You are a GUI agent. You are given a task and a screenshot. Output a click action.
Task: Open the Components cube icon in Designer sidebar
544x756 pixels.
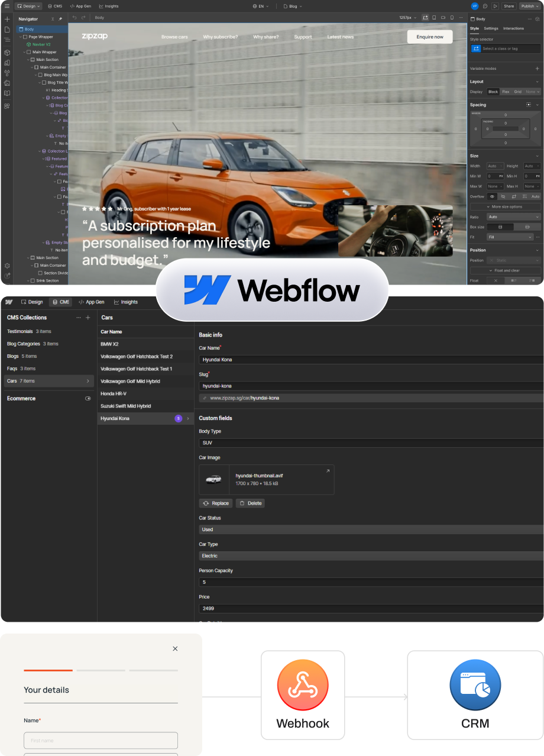point(7,52)
